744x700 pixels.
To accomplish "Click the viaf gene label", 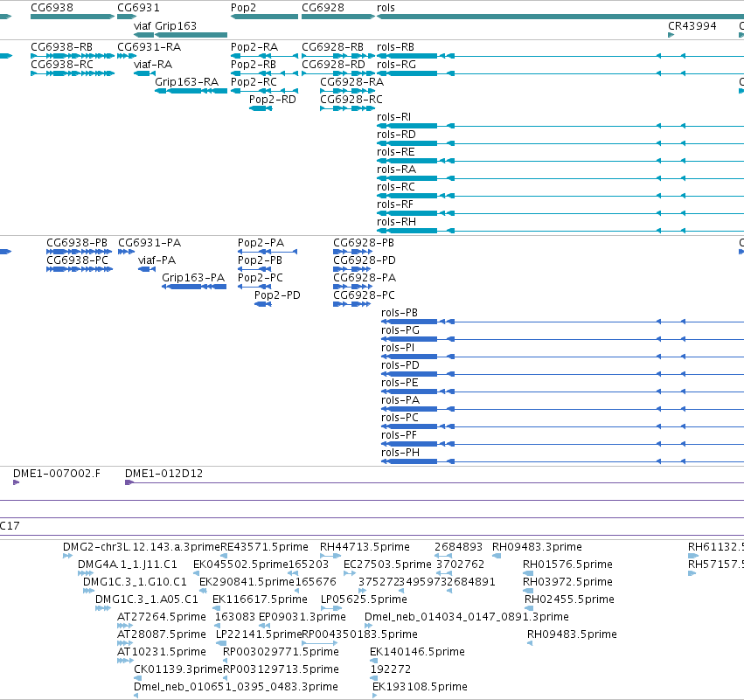I will point(143,25).
